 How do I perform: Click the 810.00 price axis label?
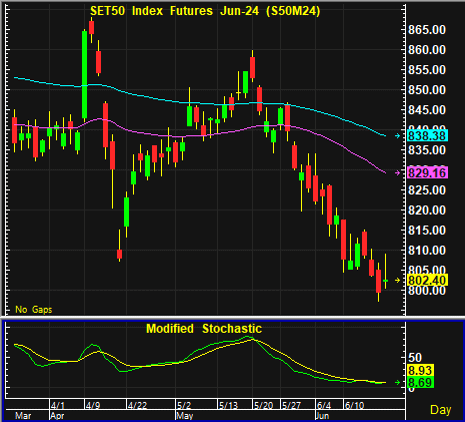click(x=427, y=250)
